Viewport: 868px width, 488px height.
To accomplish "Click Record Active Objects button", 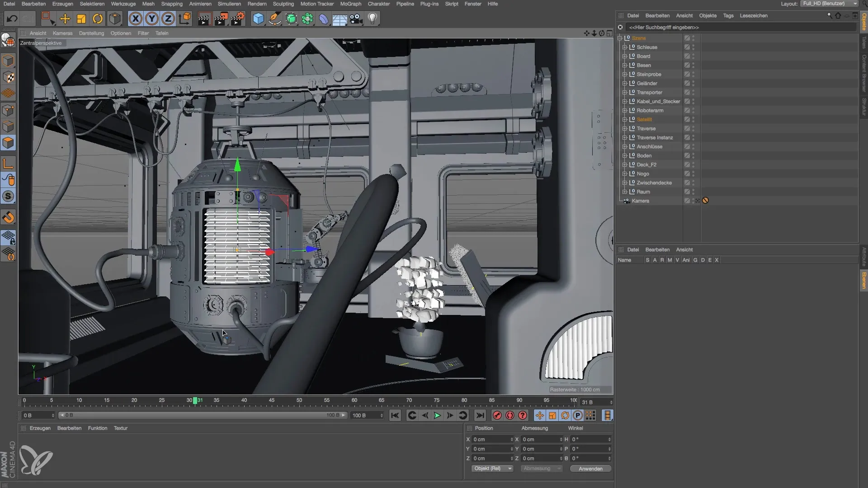I will 497,415.
